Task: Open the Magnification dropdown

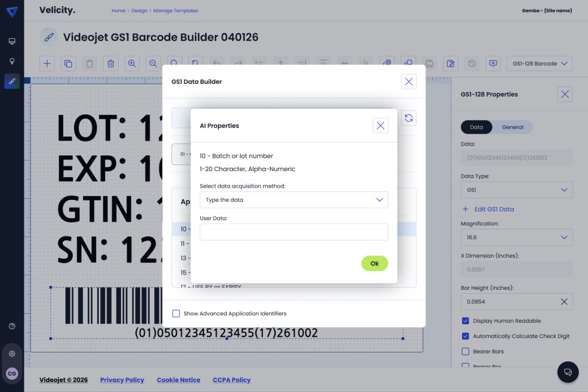Action: coord(516,237)
